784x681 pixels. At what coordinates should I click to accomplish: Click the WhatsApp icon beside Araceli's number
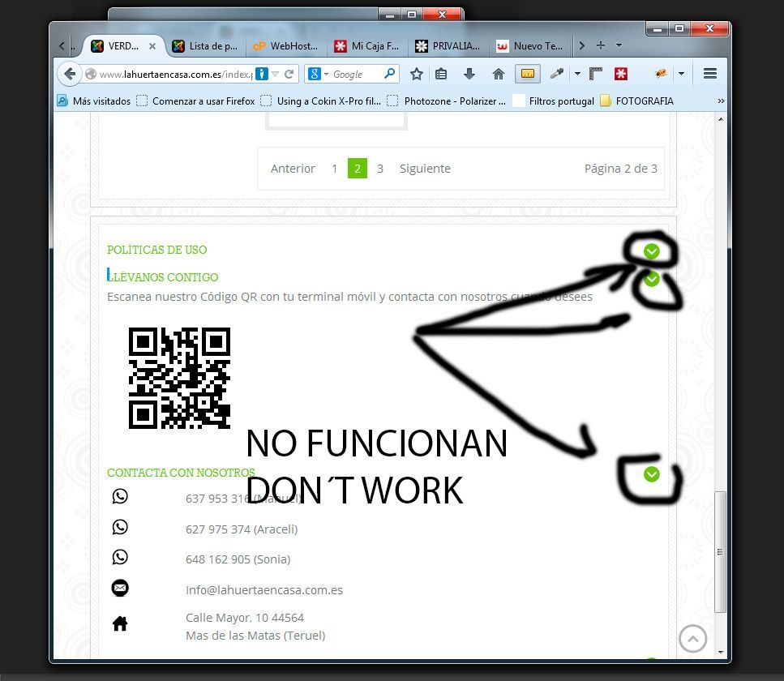coord(120,527)
